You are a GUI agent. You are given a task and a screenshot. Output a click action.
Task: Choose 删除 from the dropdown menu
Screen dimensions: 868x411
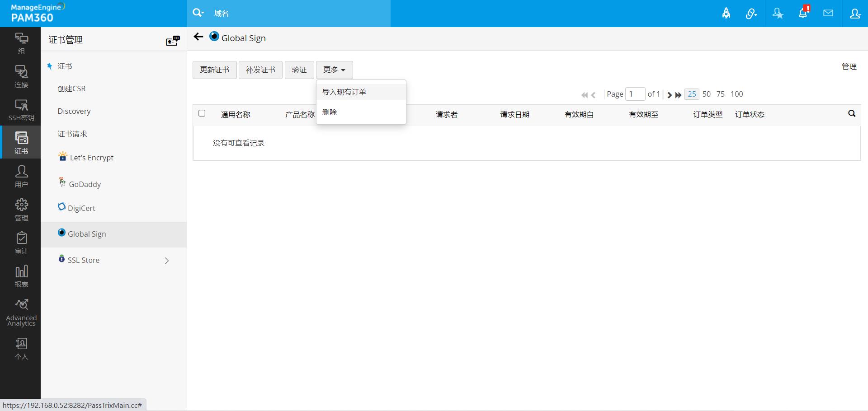pos(361,112)
